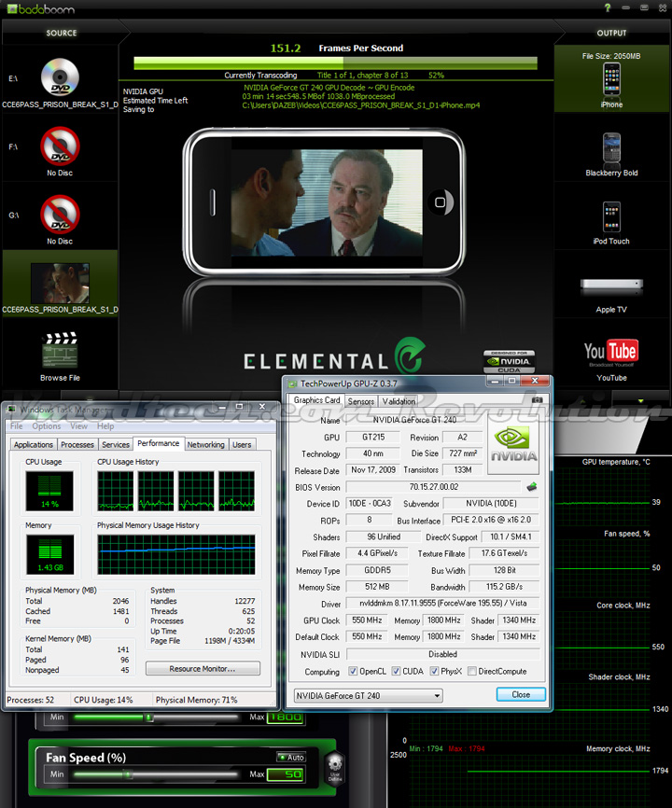672x808 pixels.
Task: Choose Apple TV output device
Action: [611, 287]
